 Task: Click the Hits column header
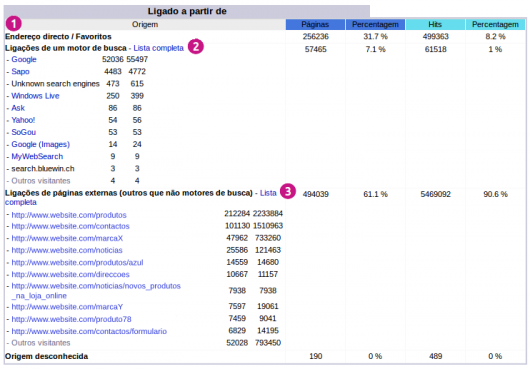(x=435, y=25)
